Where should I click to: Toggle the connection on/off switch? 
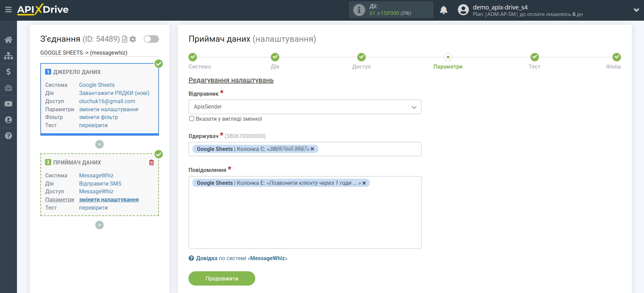coord(151,39)
